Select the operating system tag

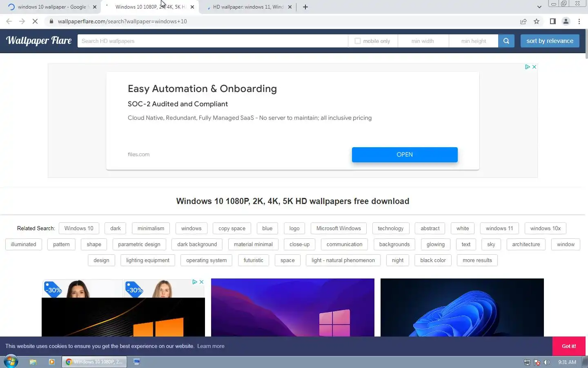pyautogui.click(x=206, y=260)
